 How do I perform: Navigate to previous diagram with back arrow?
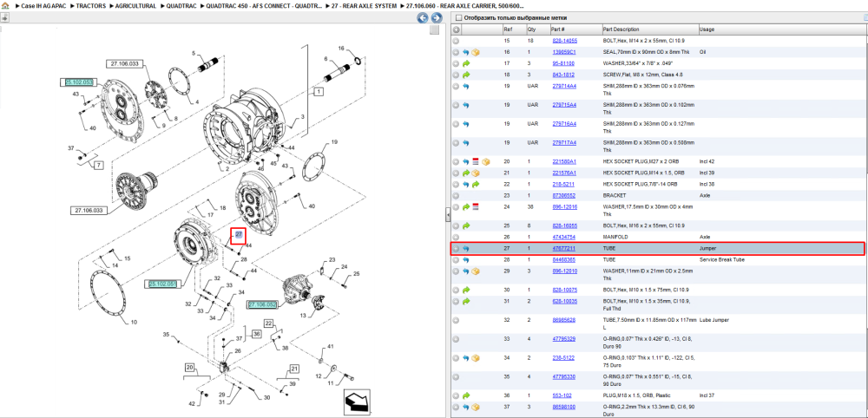[423, 18]
